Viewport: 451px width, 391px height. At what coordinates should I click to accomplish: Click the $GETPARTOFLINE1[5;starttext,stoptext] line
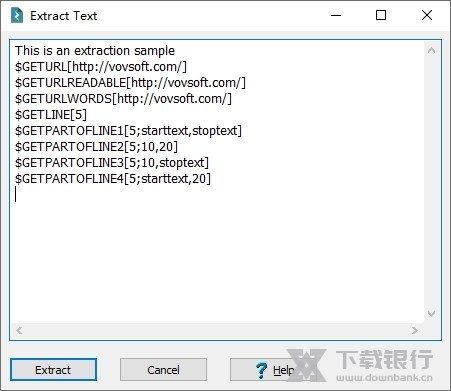pyautogui.click(x=128, y=131)
